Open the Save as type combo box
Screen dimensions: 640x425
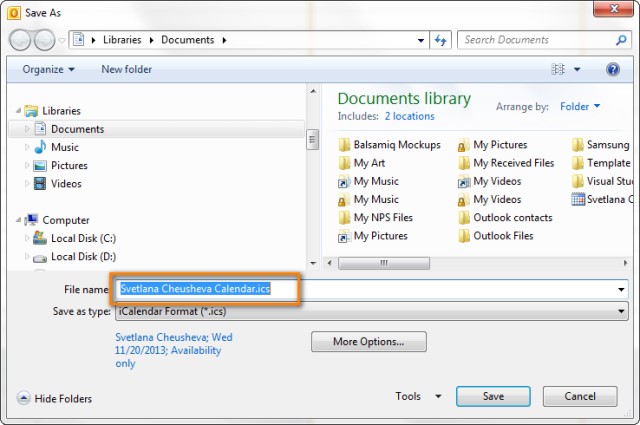(x=371, y=312)
